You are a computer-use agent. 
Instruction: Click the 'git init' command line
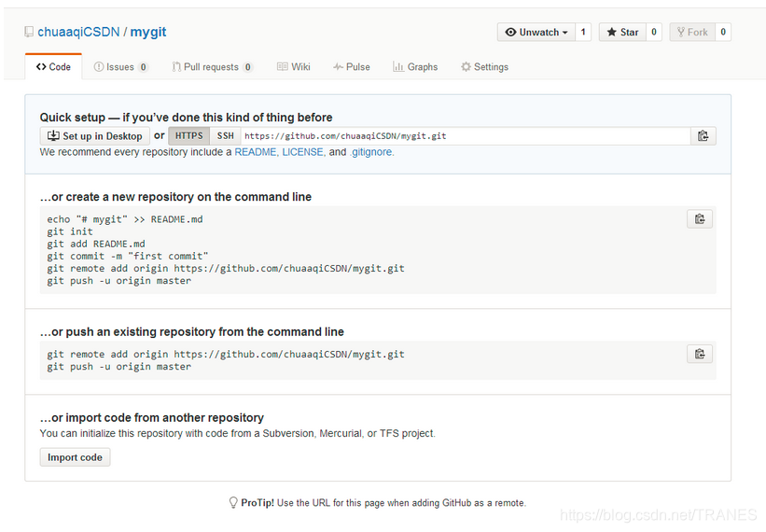tap(70, 231)
